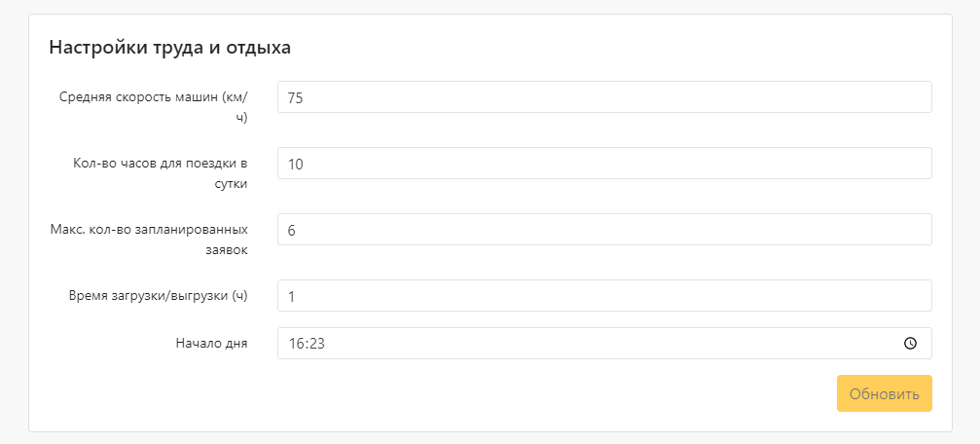Click the Кол-во часов для поездки label
The image size is (980, 444).
[x=161, y=173]
